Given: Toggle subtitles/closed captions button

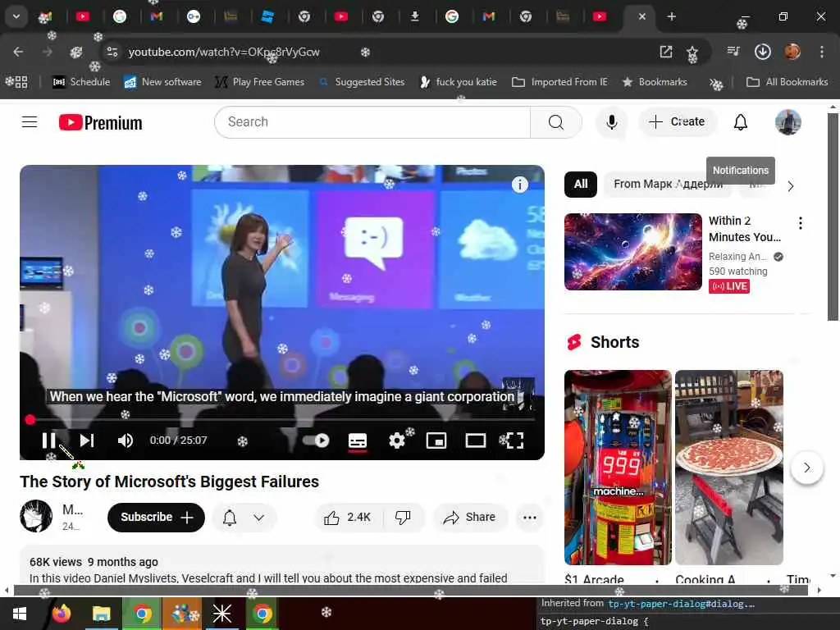Looking at the screenshot, I should pos(358,441).
